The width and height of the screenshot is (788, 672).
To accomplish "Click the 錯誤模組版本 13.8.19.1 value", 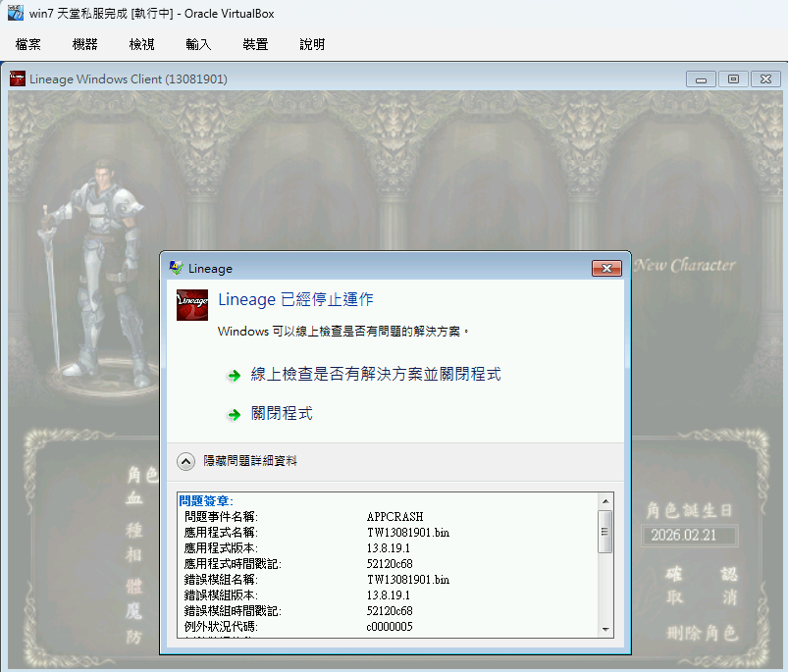I will coord(389,595).
